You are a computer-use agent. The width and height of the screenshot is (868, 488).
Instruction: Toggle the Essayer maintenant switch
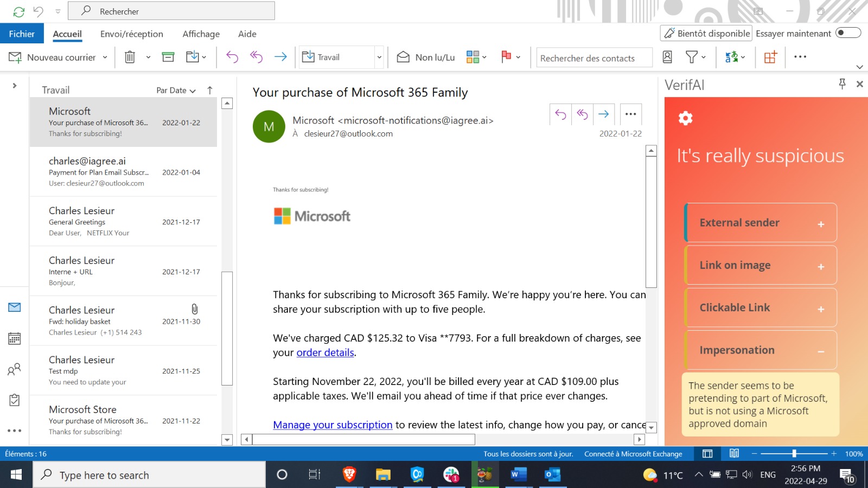click(848, 33)
